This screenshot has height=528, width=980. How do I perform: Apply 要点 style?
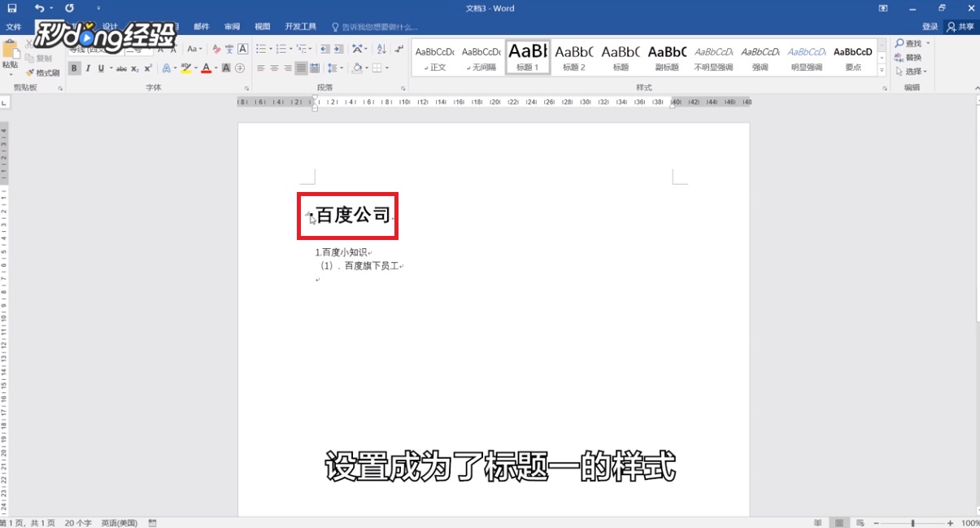click(853, 58)
